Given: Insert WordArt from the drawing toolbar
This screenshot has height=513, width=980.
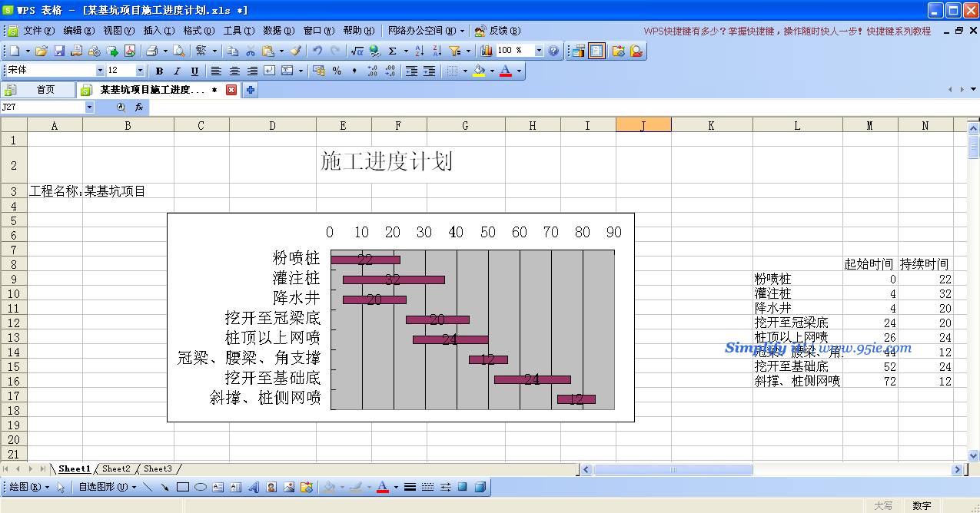Looking at the screenshot, I should 254,487.
